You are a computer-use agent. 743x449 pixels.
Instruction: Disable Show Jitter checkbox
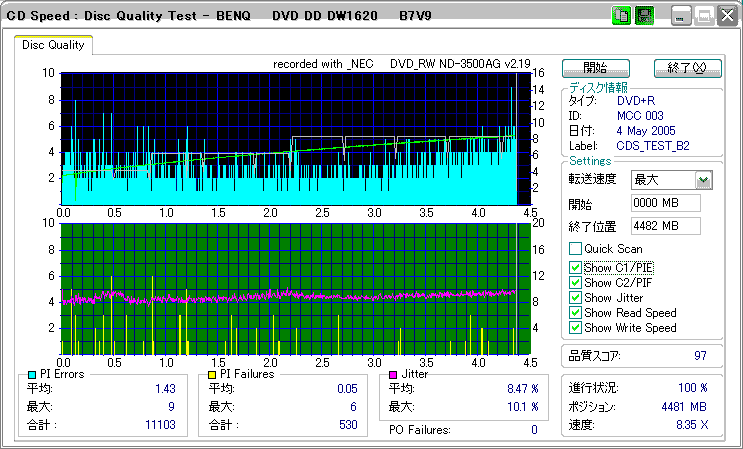pyautogui.click(x=575, y=298)
